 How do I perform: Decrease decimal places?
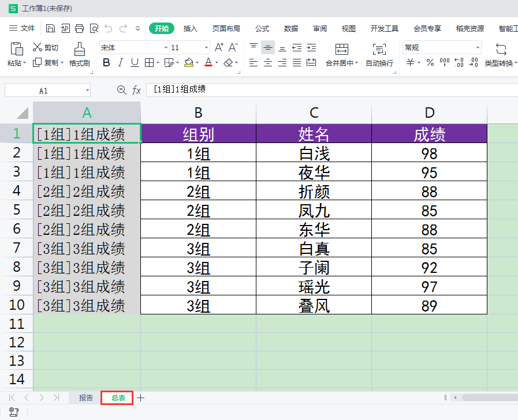(474, 62)
